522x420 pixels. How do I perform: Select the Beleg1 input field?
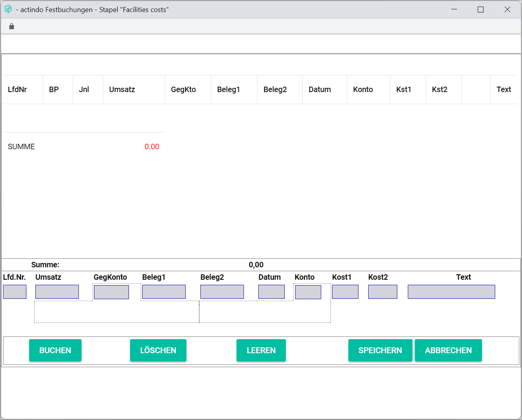[164, 292]
